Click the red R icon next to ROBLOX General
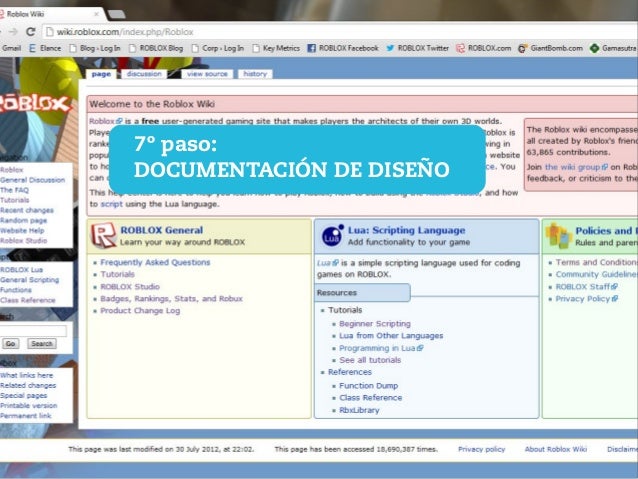The image size is (638, 479). click(103, 236)
